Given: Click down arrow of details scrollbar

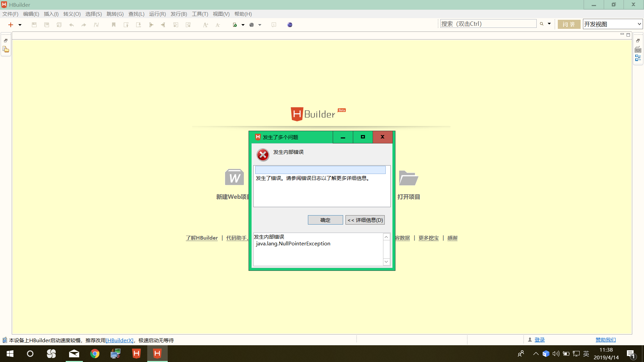Looking at the screenshot, I should (x=386, y=262).
